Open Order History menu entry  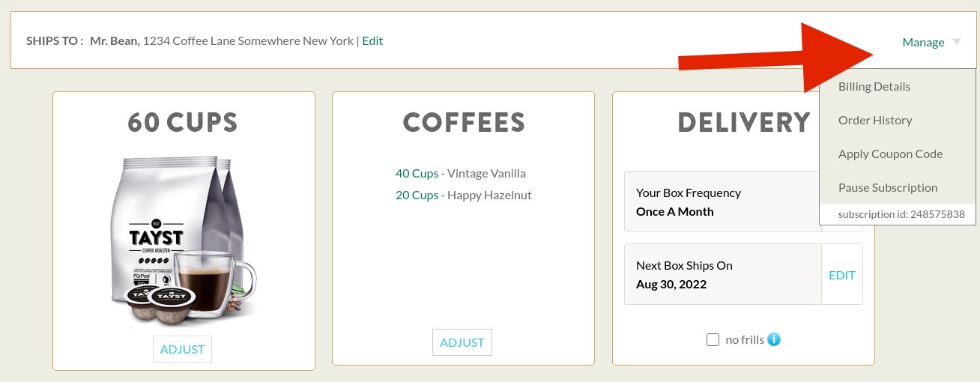pyautogui.click(x=875, y=120)
